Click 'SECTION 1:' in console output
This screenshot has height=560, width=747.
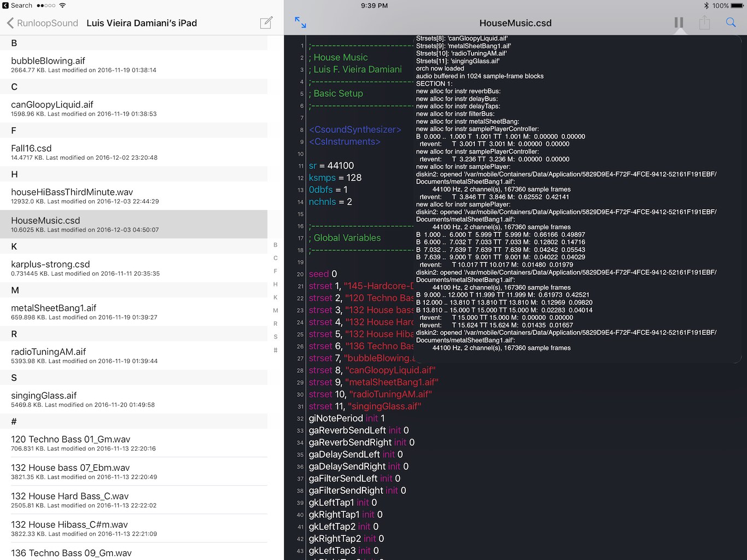click(x=434, y=84)
